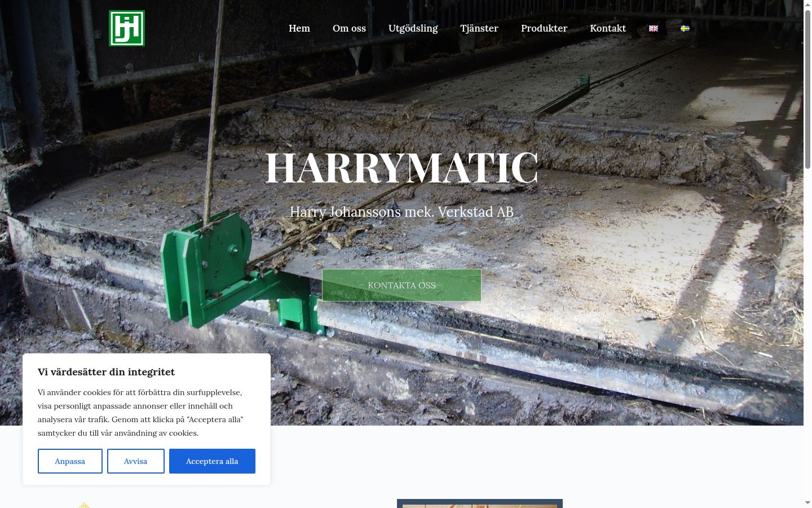812x508 pixels.
Task: Open the Produkter menu item
Action: tap(544, 28)
